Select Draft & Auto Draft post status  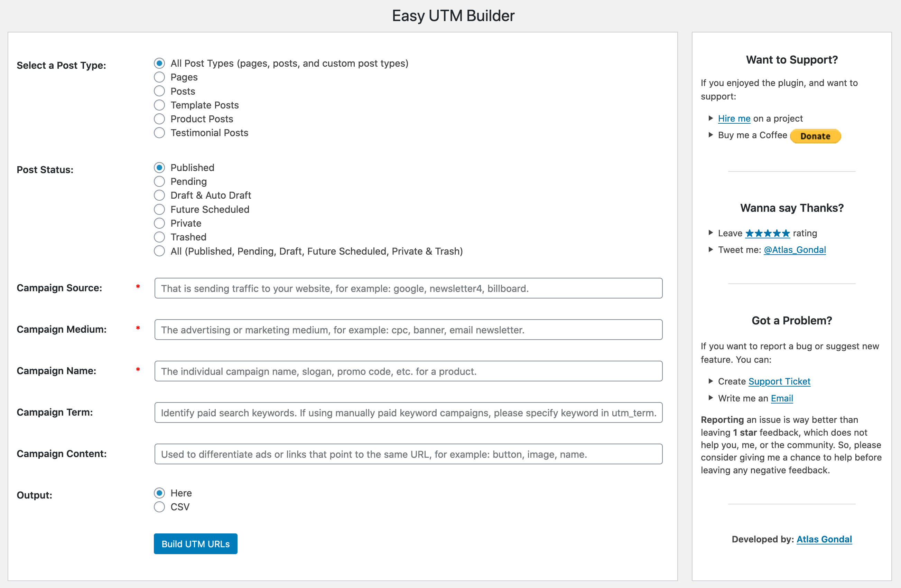click(x=160, y=196)
